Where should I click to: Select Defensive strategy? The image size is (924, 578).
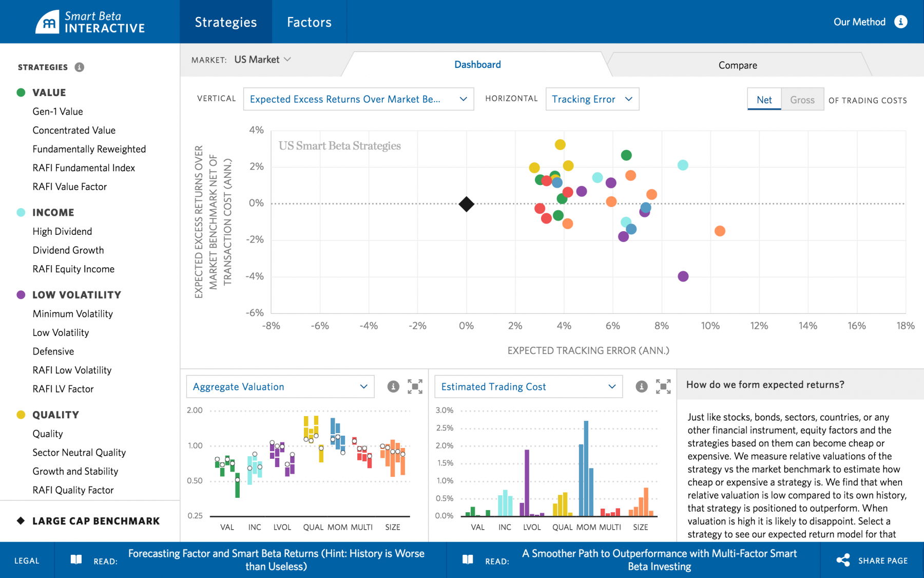coord(53,351)
